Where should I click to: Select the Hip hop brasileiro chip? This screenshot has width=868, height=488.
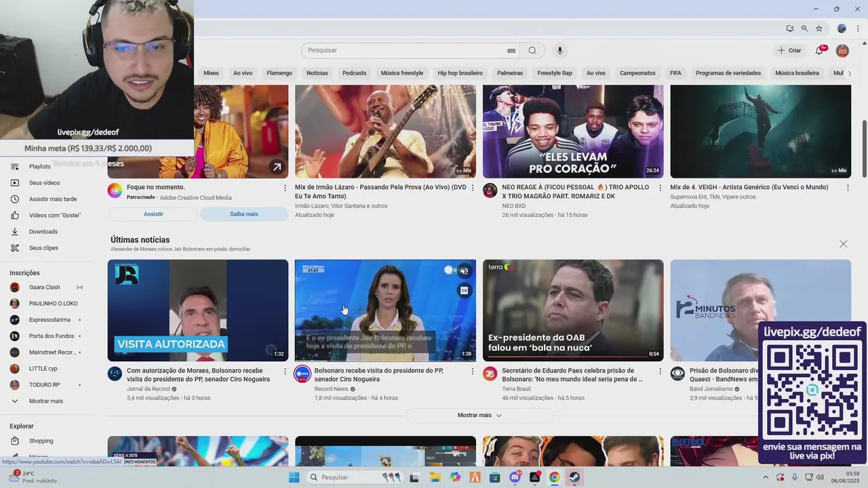[x=460, y=73]
